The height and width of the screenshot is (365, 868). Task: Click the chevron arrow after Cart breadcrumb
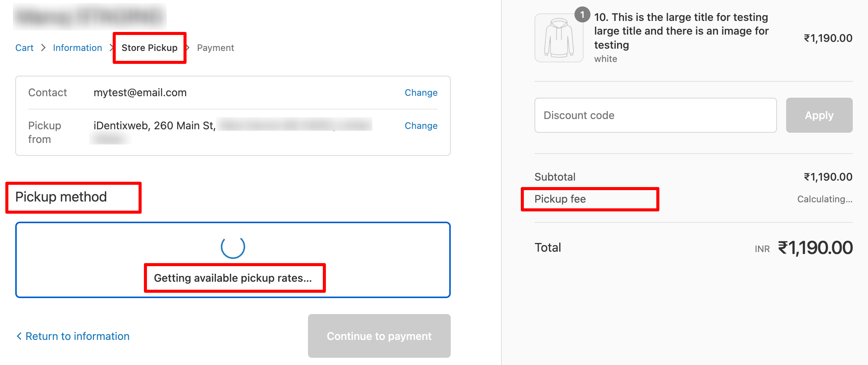point(43,48)
